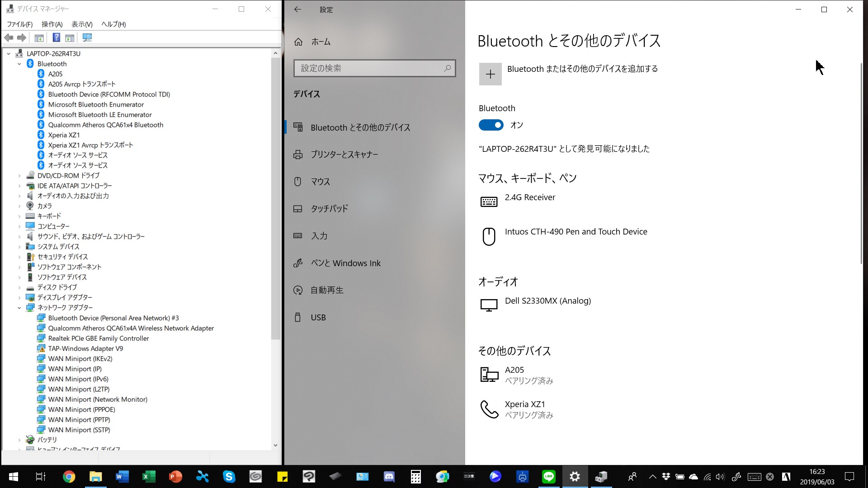Viewport: 868px width, 488px height.
Task: Click the Device Manager help icon in toolbar
Action: point(57,38)
